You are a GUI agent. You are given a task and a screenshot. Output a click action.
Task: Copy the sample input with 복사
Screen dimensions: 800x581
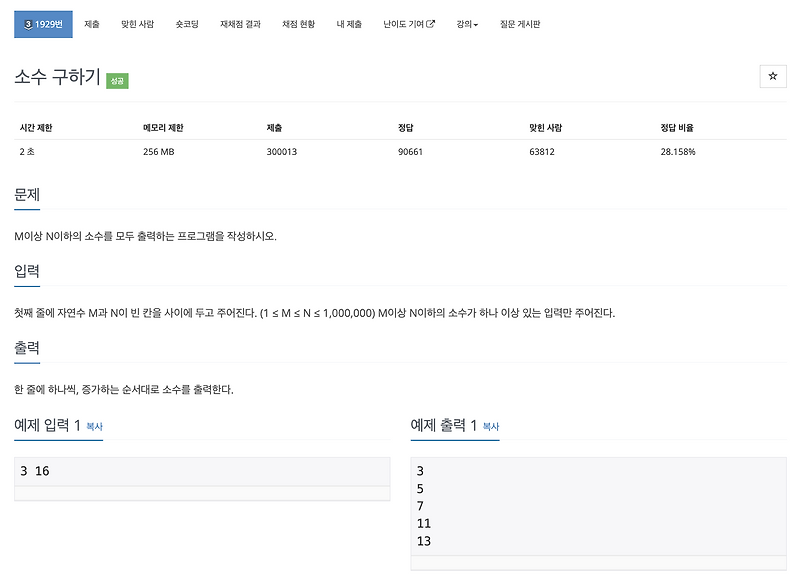coord(92,426)
